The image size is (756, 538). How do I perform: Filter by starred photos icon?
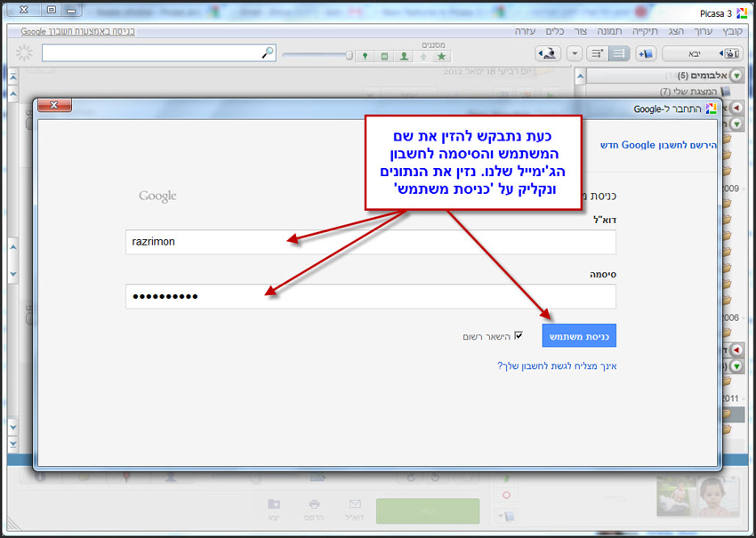[441, 56]
